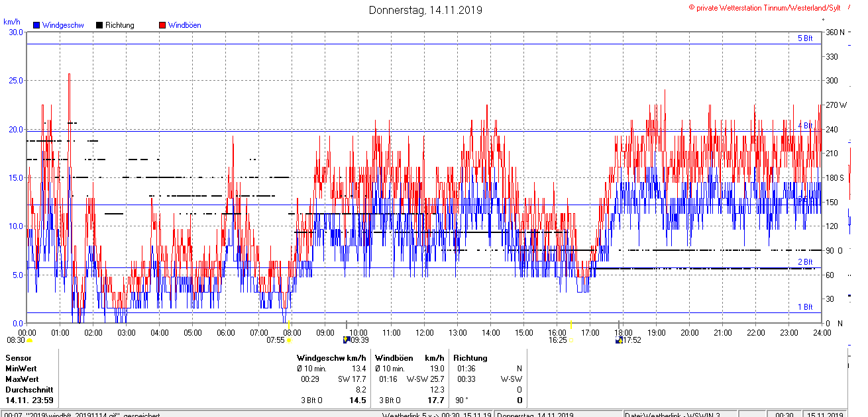Click the grey marker tick above 09:39
The width and height of the screenshot is (868, 417).
click(x=347, y=325)
